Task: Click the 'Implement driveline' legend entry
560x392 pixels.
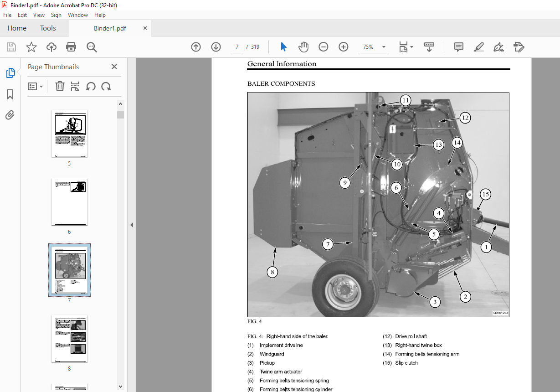Action: pyautogui.click(x=281, y=345)
